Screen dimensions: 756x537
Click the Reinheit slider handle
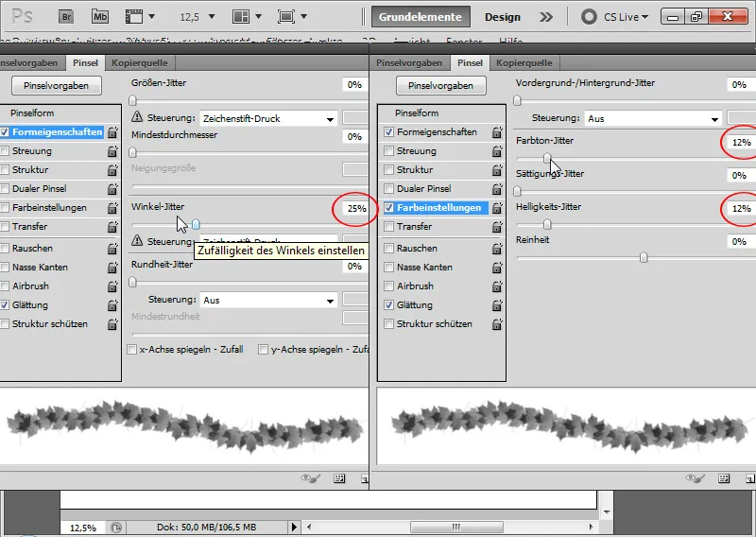pyautogui.click(x=644, y=257)
